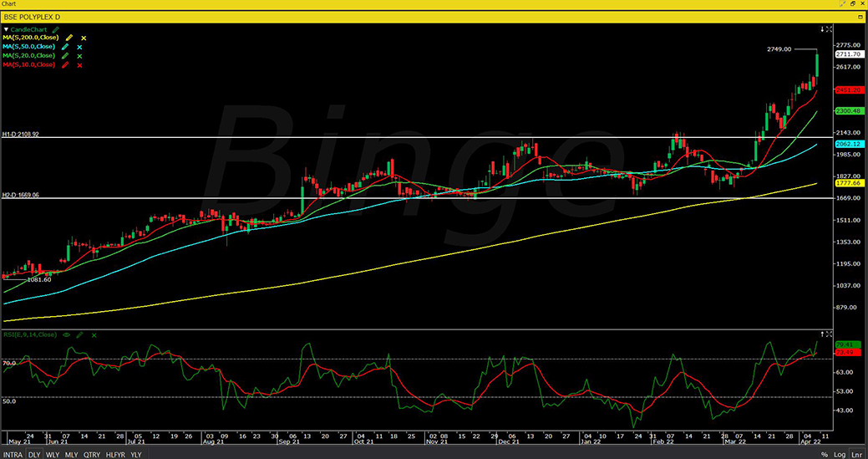Screen dimensions: 868x459
Task: Edit the MA 10 indicator pencil icon
Action: [66, 64]
